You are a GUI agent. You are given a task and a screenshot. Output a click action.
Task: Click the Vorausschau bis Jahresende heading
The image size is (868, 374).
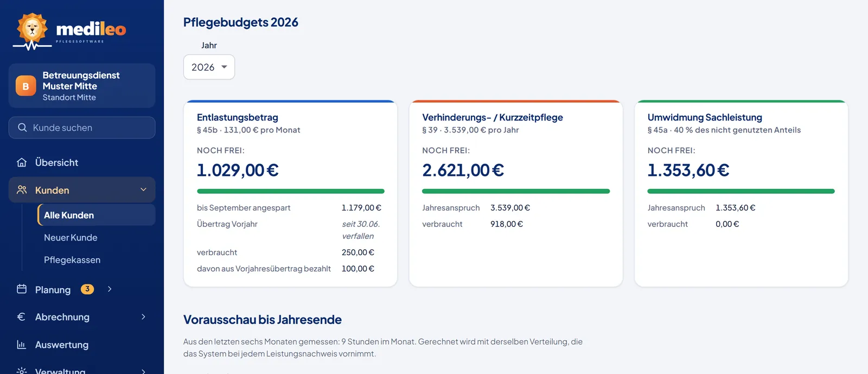(x=263, y=320)
